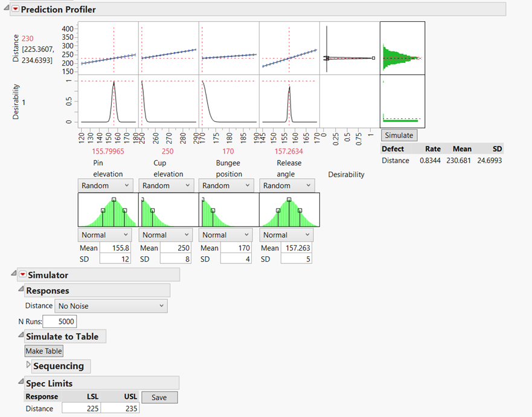Edit Bungee position SD field 4
Image resolution: width=532 pixels, height=417 pixels.
point(236,259)
